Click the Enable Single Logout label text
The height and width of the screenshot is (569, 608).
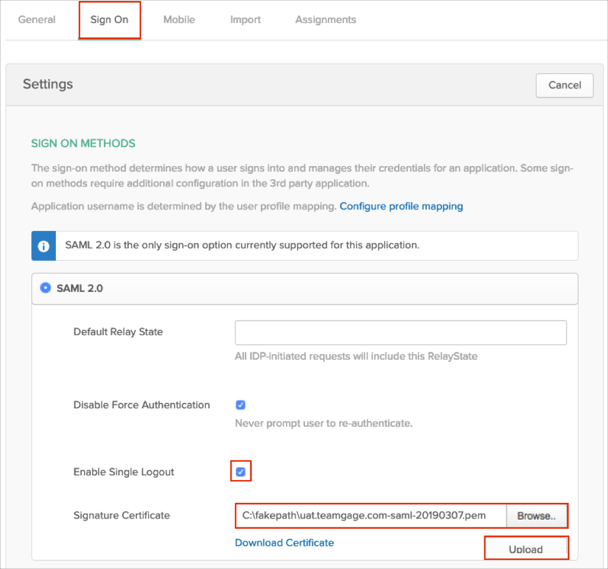[x=127, y=472]
